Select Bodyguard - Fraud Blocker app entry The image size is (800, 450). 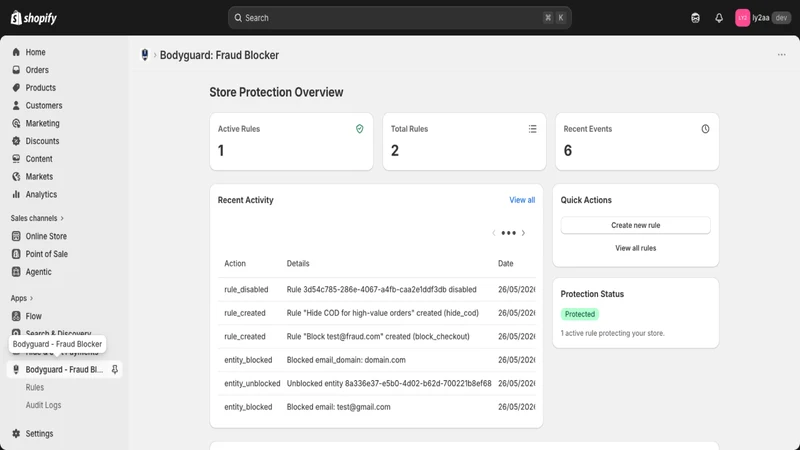coord(64,369)
